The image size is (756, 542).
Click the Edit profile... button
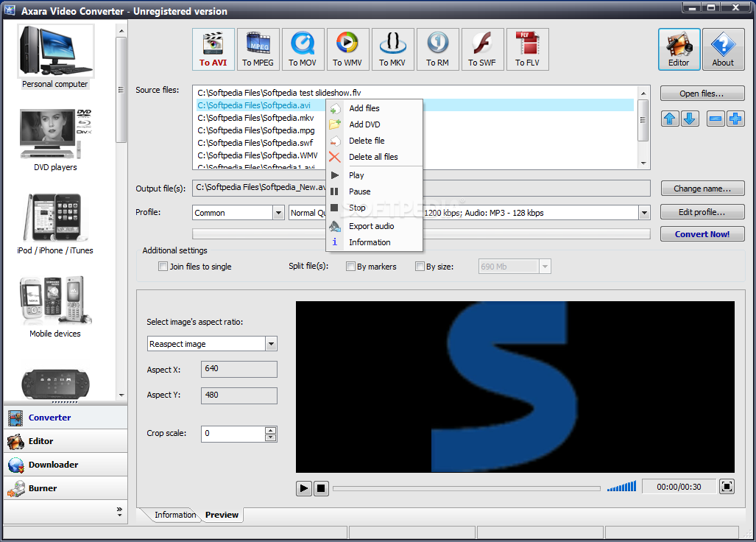(x=702, y=212)
